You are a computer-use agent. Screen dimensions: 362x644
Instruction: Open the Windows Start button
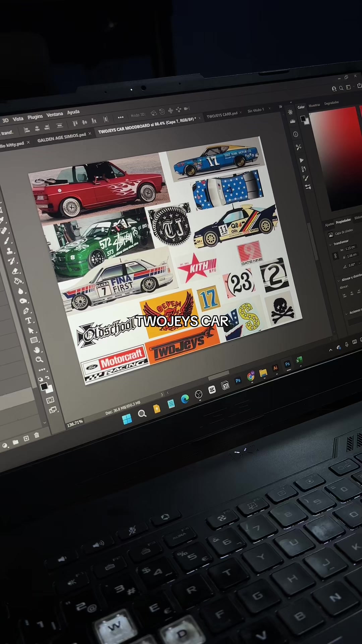127,419
